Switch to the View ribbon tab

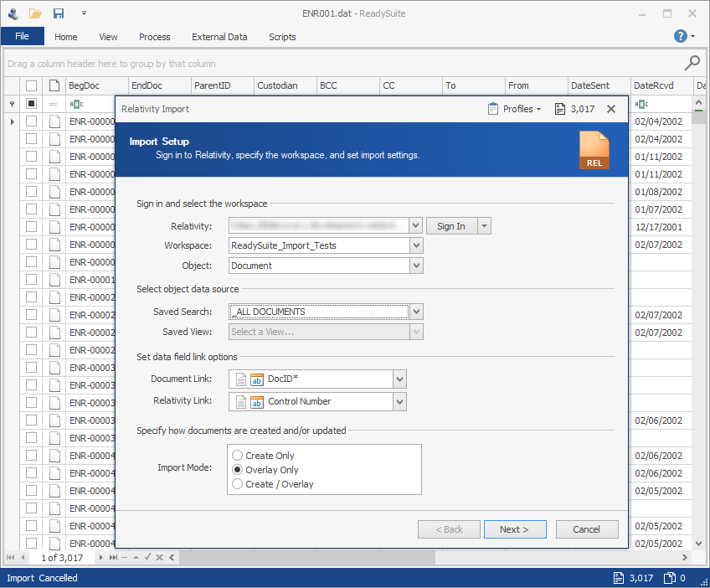[x=108, y=37]
